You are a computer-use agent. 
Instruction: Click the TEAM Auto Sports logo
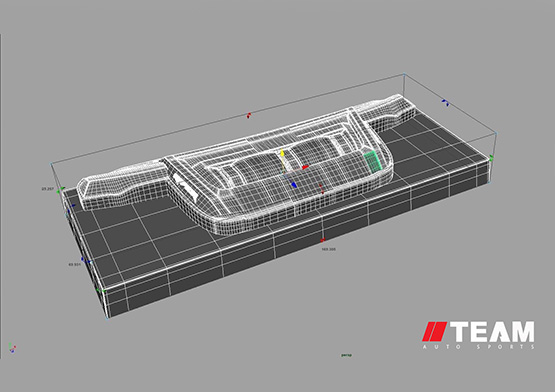[478, 335]
